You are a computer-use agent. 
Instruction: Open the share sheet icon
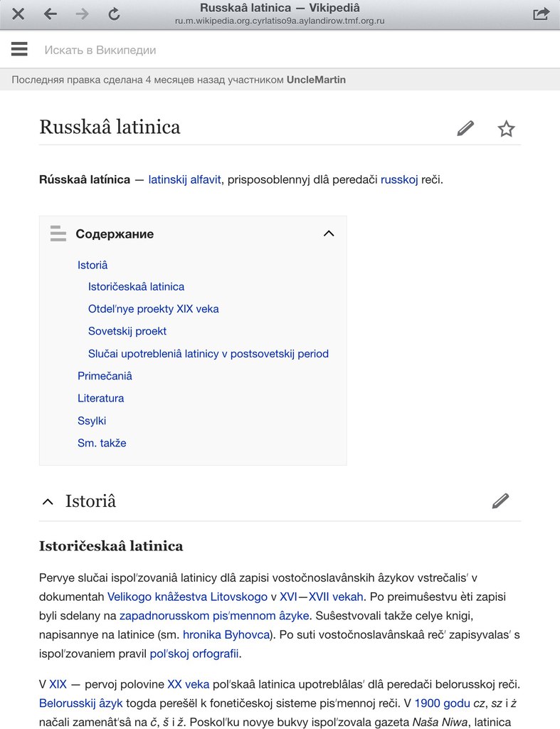pos(541,14)
